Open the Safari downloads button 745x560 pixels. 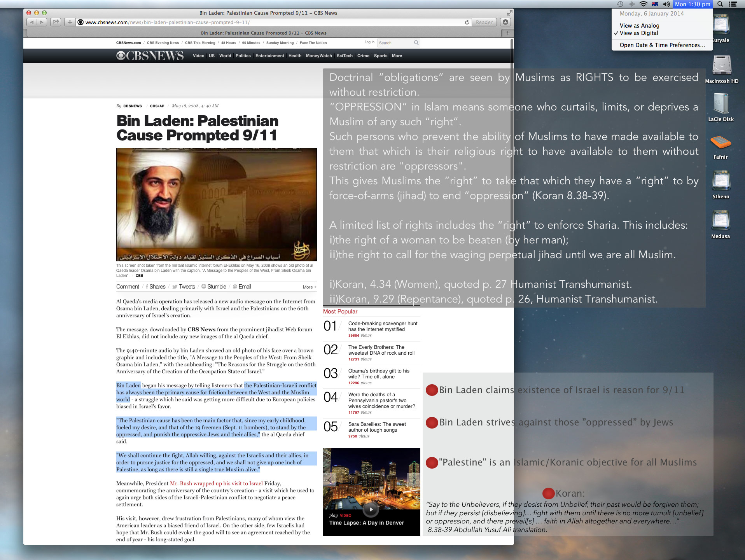pos(505,22)
